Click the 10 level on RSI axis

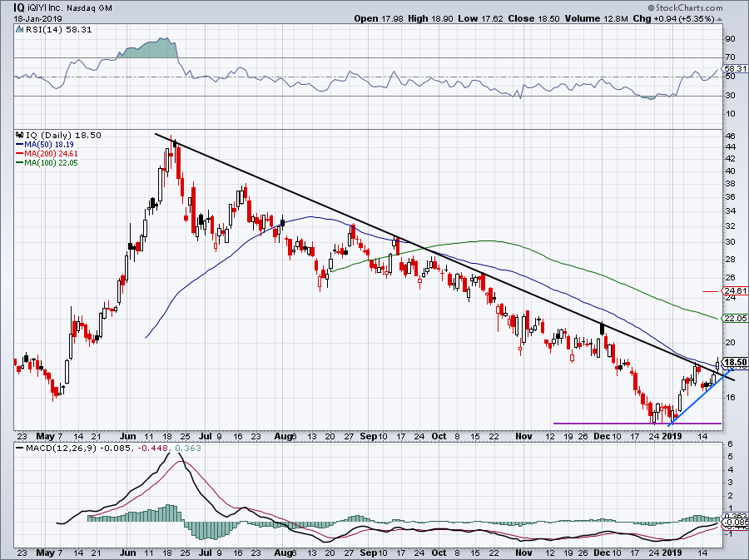[731, 114]
